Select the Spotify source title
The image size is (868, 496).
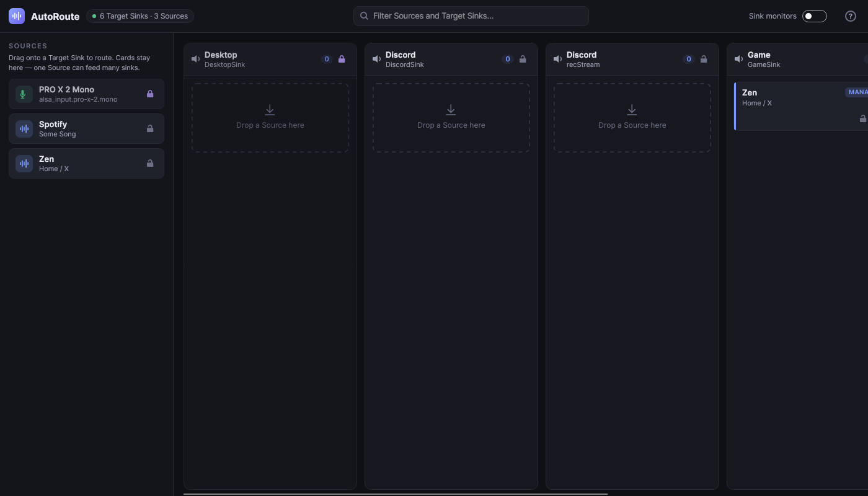point(53,124)
